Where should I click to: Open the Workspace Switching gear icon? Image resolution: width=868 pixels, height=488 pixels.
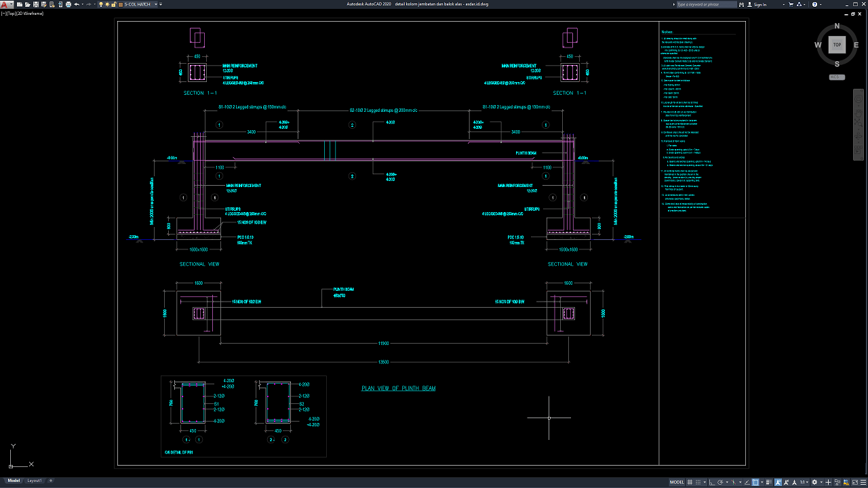point(814,483)
